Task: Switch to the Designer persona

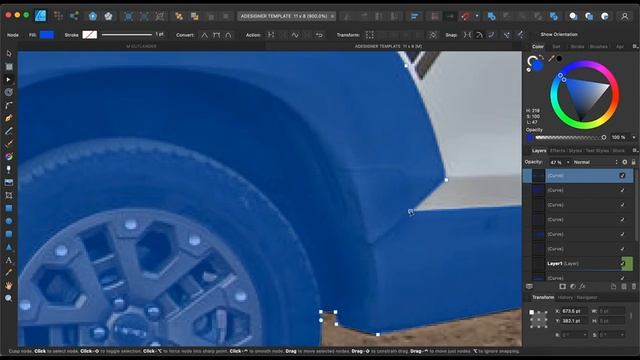Action: pyautogui.click(x=40, y=16)
